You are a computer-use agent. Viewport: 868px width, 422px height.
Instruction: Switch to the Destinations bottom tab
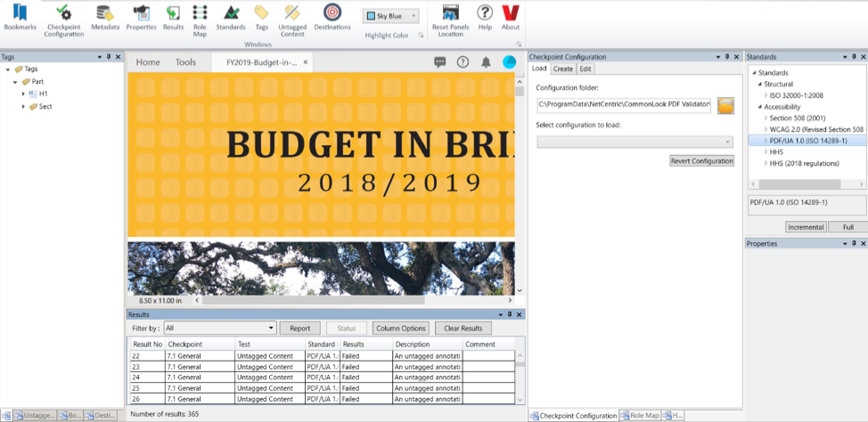(x=101, y=416)
